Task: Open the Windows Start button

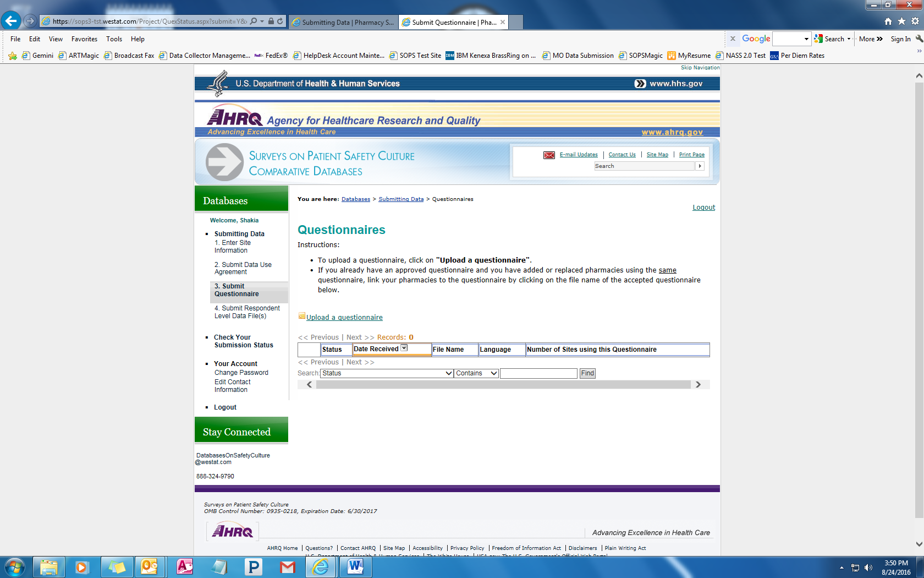Action: click(x=15, y=567)
